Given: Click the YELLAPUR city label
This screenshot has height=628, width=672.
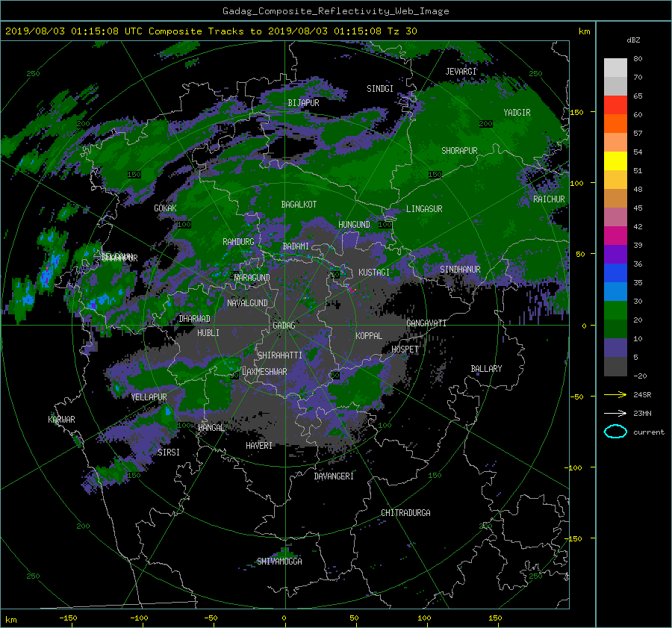Looking at the screenshot, I should tap(149, 397).
